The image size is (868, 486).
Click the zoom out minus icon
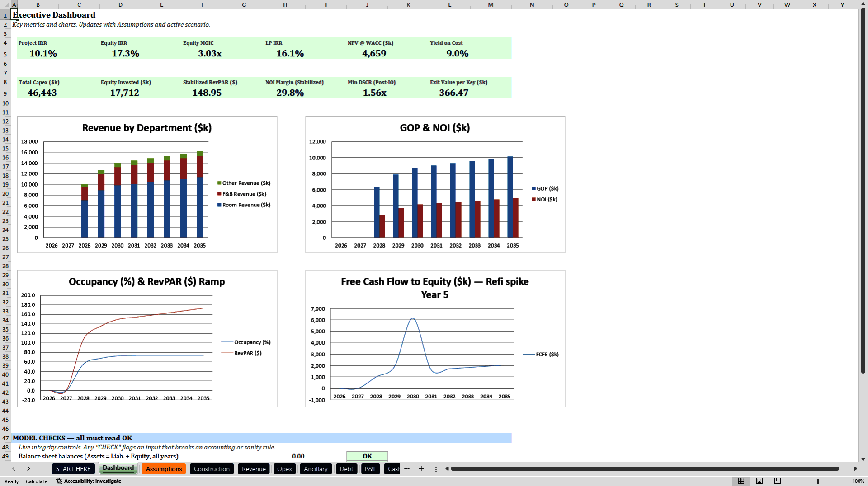pyautogui.click(x=791, y=481)
